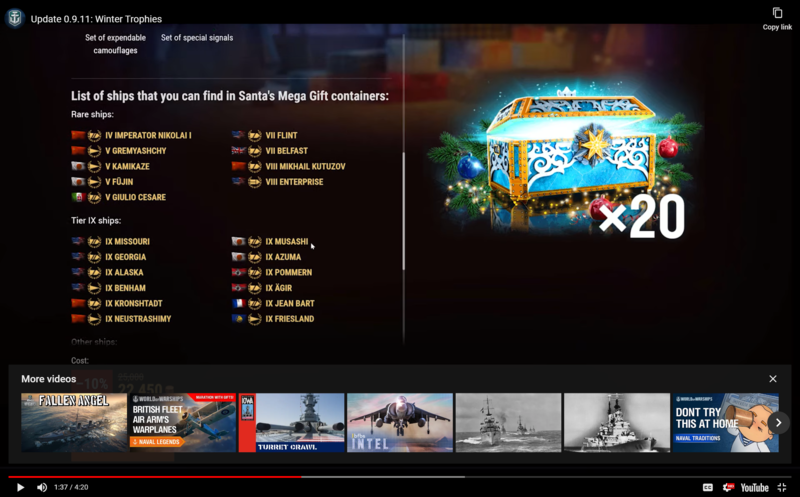Click the 'Rare ships:' heading
Screen dimensions: 800x497
[x=92, y=114]
